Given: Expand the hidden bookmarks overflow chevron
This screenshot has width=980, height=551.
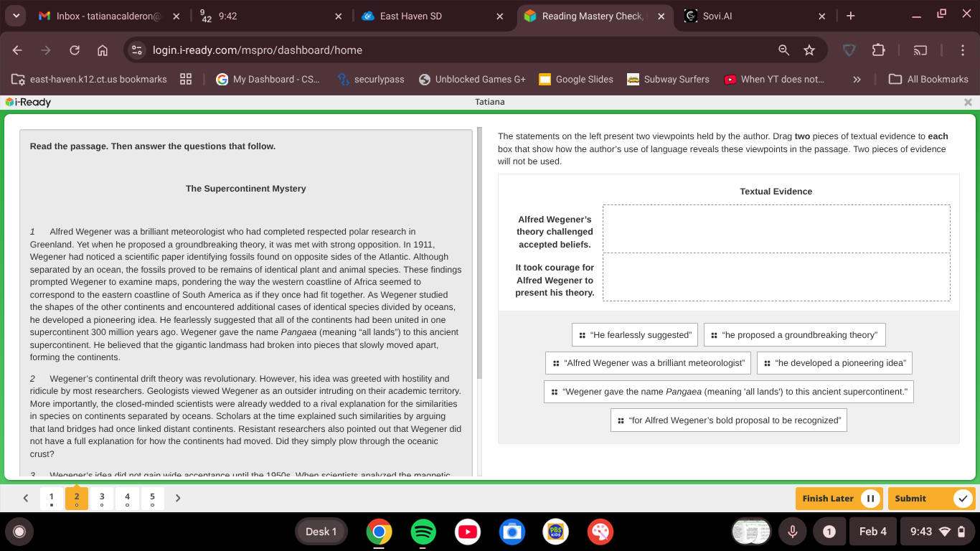Looking at the screenshot, I should click(857, 80).
